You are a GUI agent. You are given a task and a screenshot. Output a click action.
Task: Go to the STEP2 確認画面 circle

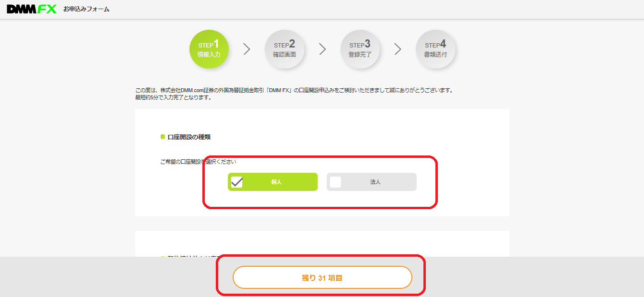[284, 49]
